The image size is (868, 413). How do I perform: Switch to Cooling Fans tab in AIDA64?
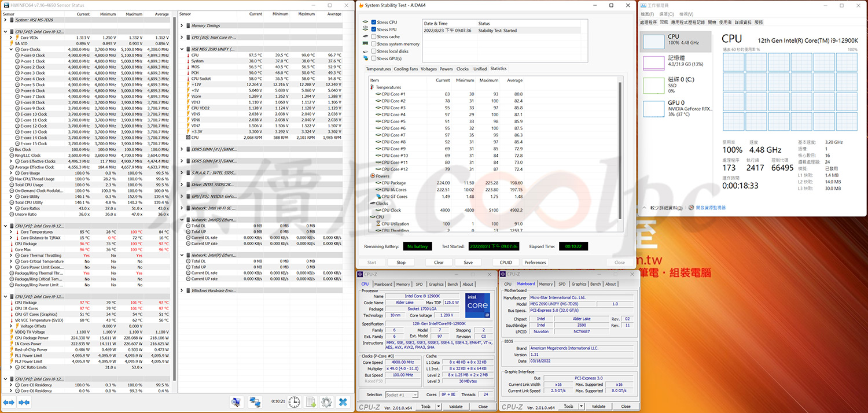406,69
